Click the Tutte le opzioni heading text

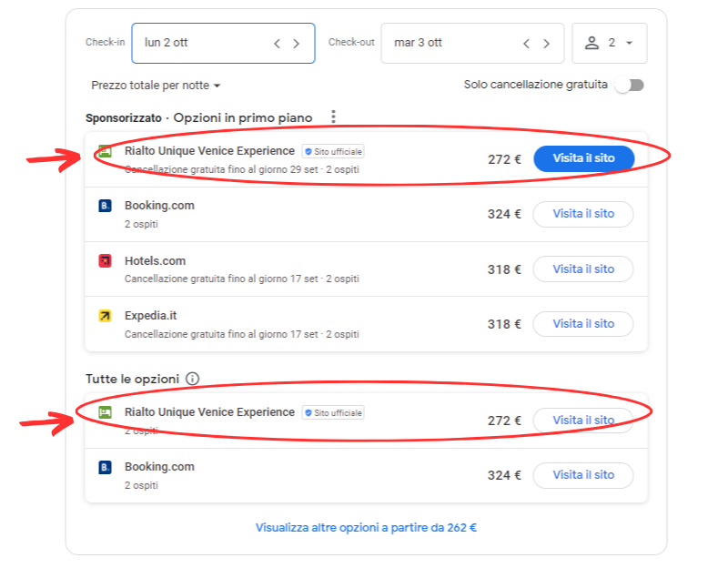132,379
